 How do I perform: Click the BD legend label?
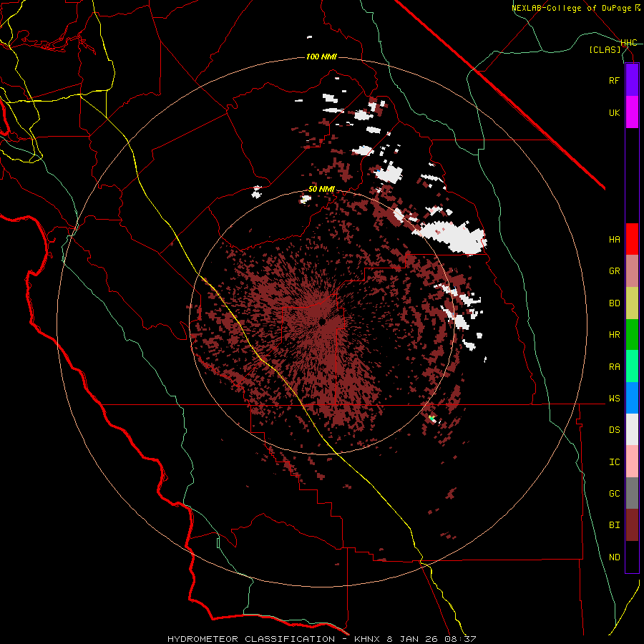[x=614, y=303]
